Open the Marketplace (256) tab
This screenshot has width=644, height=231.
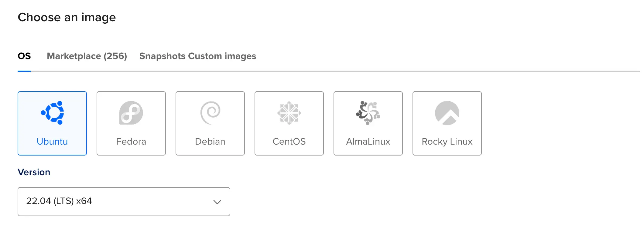[x=87, y=56]
